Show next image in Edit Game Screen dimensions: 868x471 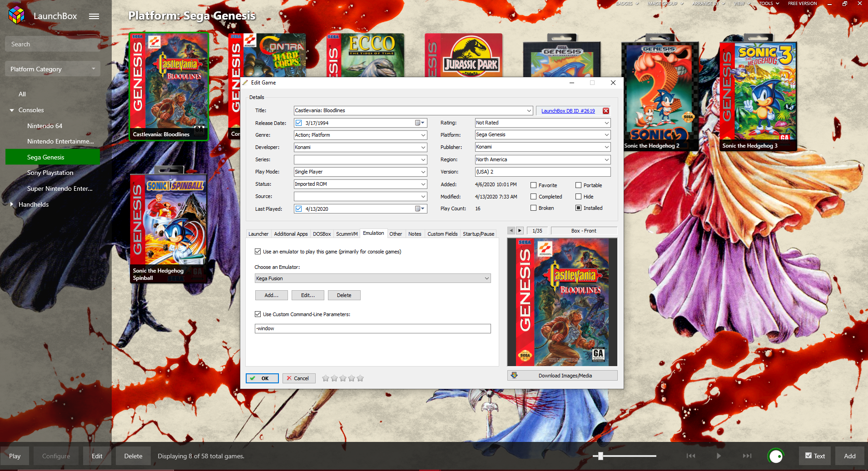coord(520,231)
